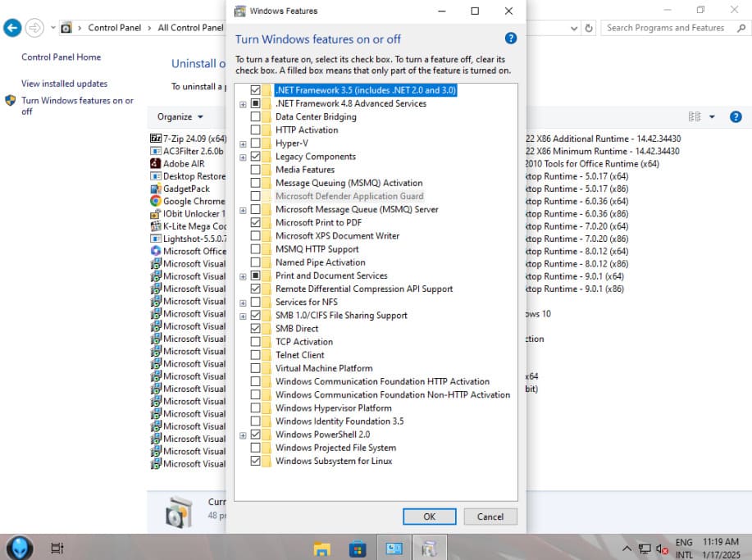Expand Microsoft Message Queue (MSMQ) Server
Image resolution: width=752 pixels, height=560 pixels.
coord(244,210)
